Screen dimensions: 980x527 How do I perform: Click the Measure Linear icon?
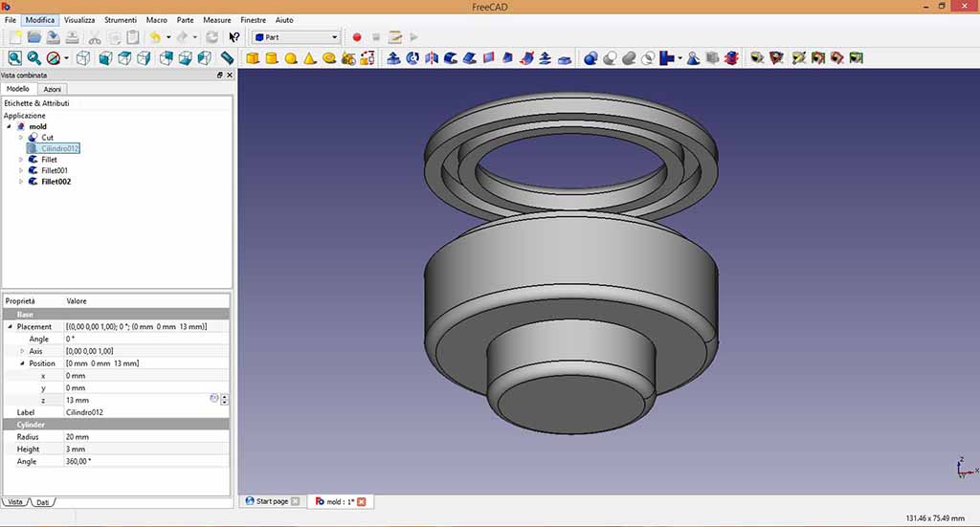[x=758, y=58]
